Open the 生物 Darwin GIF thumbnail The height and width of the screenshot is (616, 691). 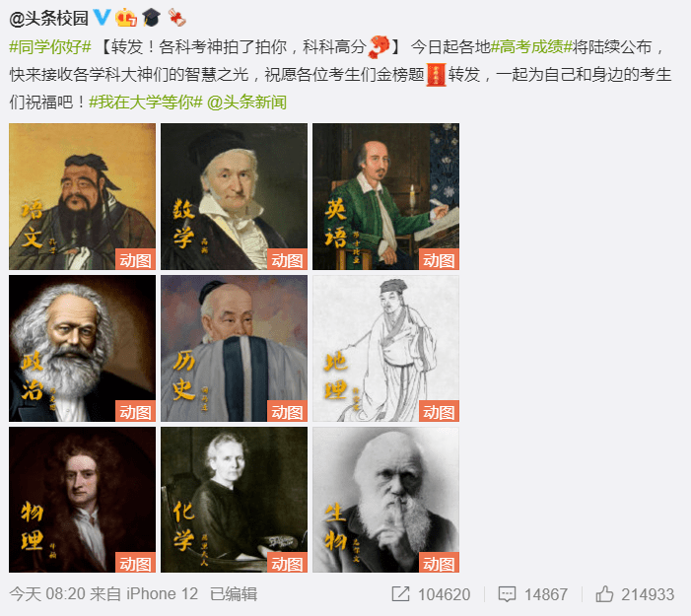point(385,500)
